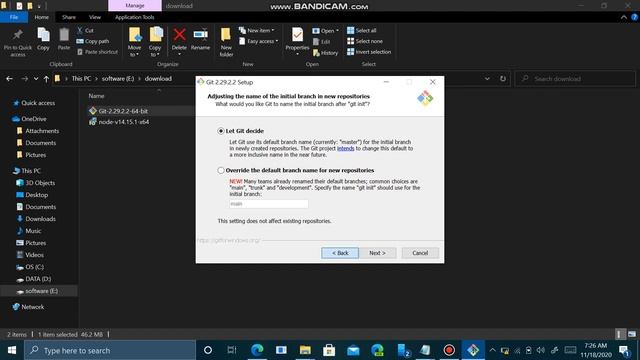Navigate back in File Explorer
This screenshot has height=360, width=640.
[x=9, y=79]
